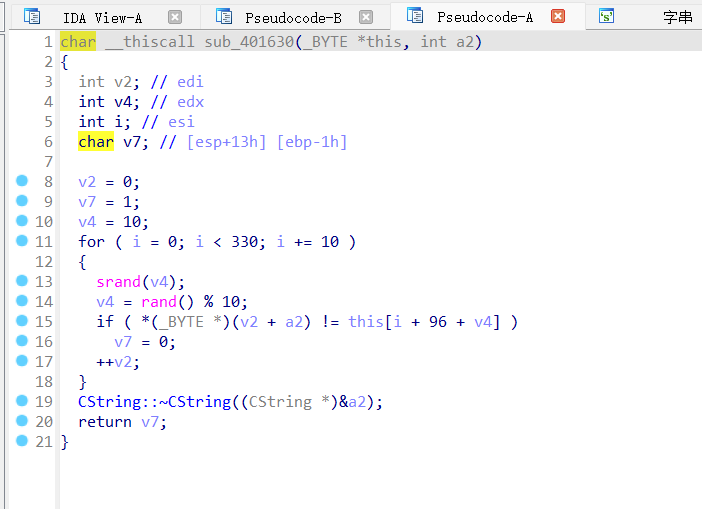702x509 pixels.
Task: Toggle breakpoint dot on line 20
Action: [22, 420]
